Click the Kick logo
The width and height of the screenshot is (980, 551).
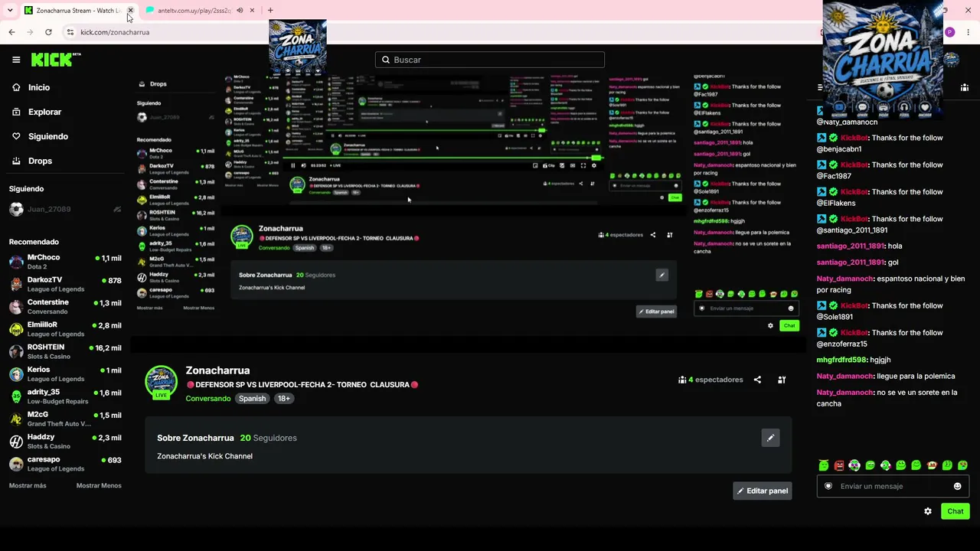click(56, 60)
